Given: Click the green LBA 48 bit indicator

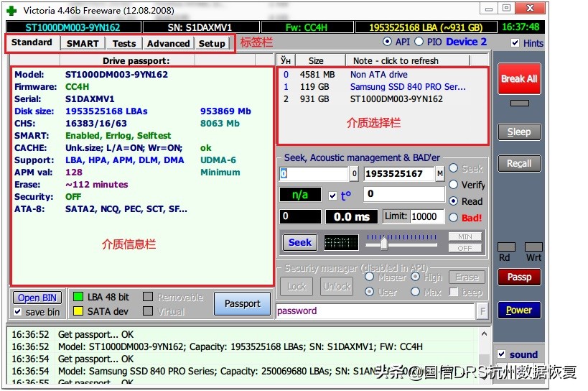Looking at the screenshot, I should [x=77, y=297].
